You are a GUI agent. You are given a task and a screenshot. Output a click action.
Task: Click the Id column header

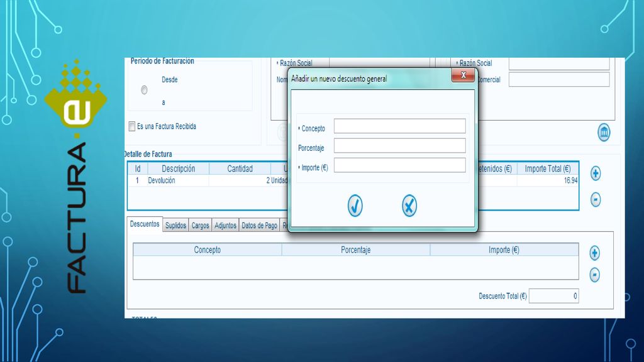138,168
